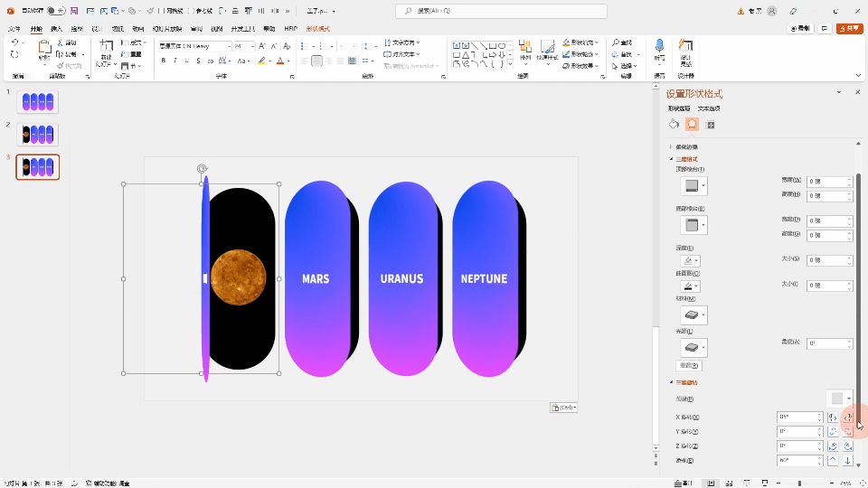Open the Arrange shapes button
Viewport: 868px width, 488px height.
coord(524,50)
